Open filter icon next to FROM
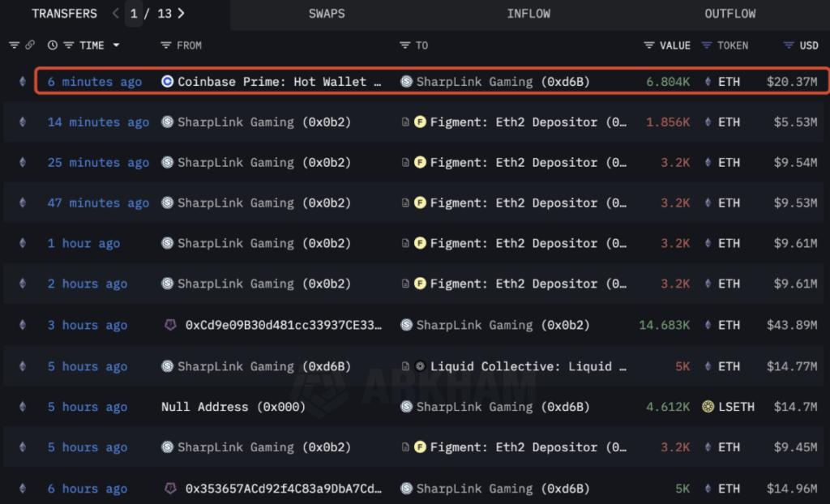Image resolution: width=830 pixels, height=504 pixels. [165, 45]
